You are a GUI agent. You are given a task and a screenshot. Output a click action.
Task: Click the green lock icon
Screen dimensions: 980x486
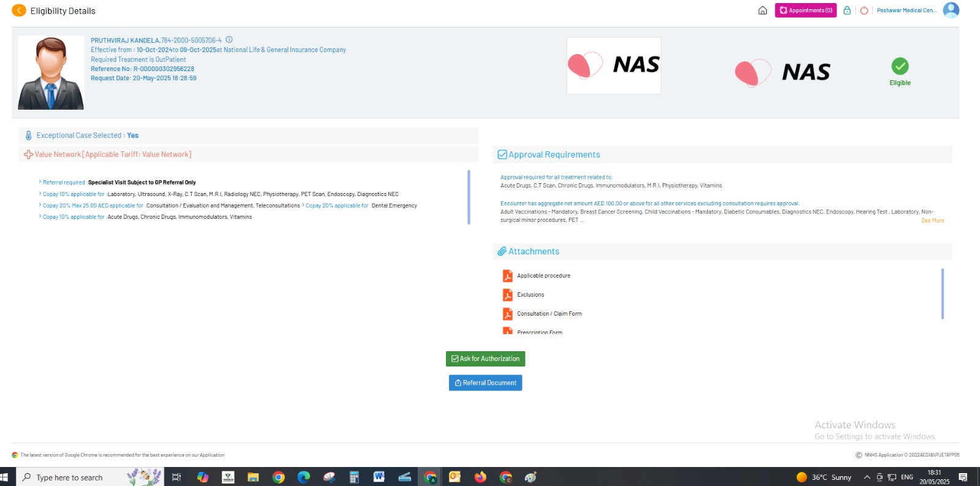[x=847, y=10]
